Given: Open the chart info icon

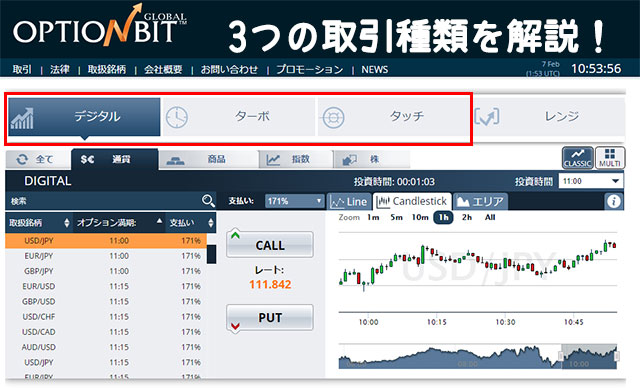Looking at the screenshot, I should [613, 201].
